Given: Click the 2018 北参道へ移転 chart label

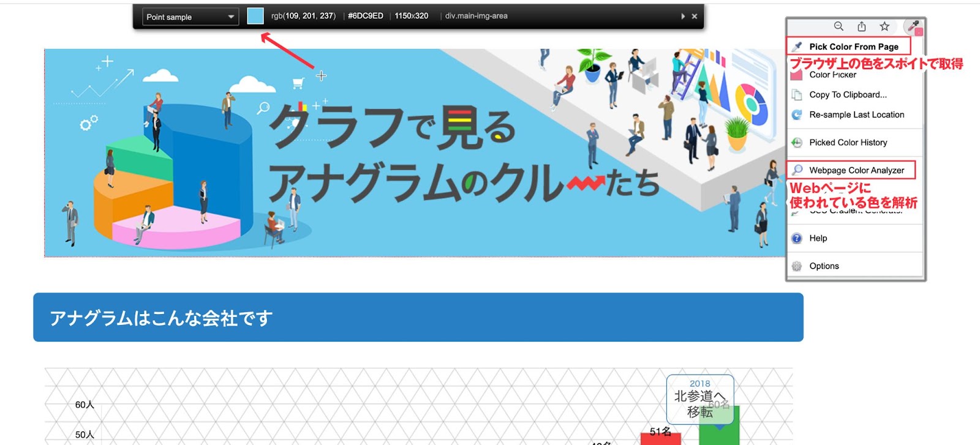Looking at the screenshot, I should [x=699, y=398].
